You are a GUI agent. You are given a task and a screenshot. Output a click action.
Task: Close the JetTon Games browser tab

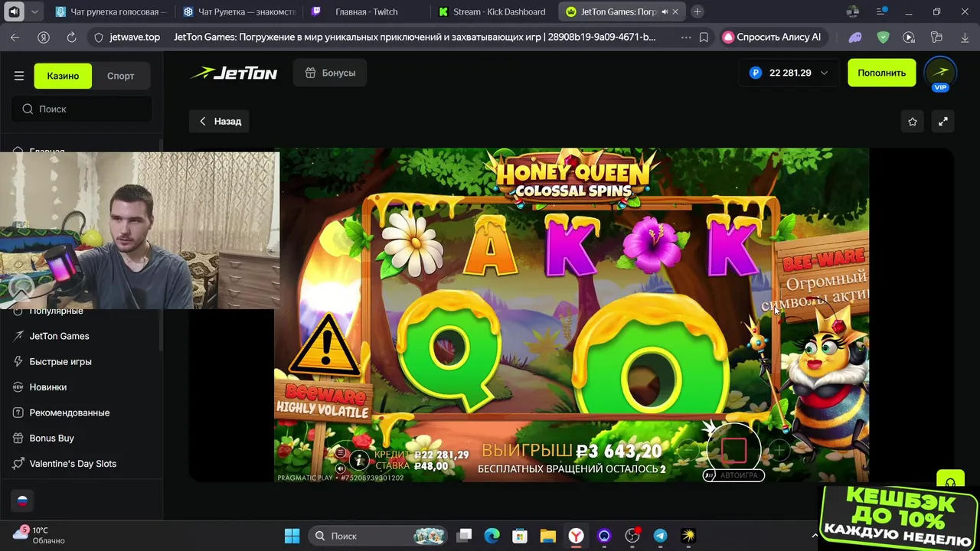coord(675,11)
